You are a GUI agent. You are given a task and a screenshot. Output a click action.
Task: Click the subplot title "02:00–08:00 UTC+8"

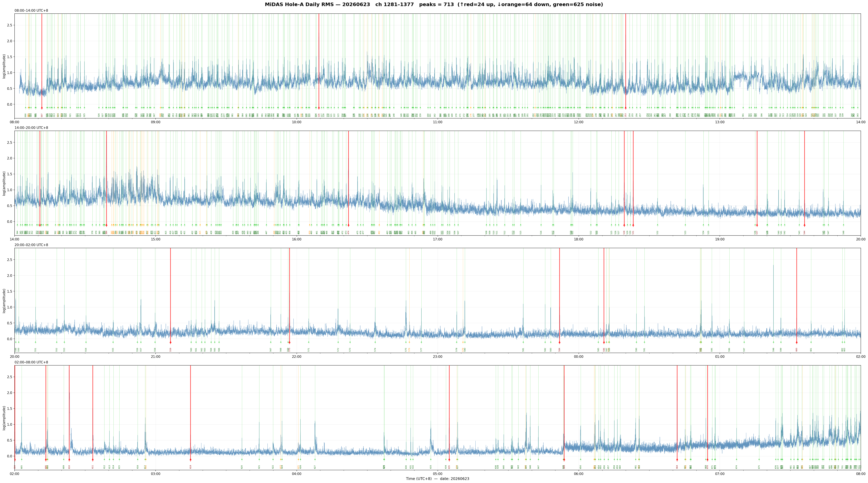[31, 362]
